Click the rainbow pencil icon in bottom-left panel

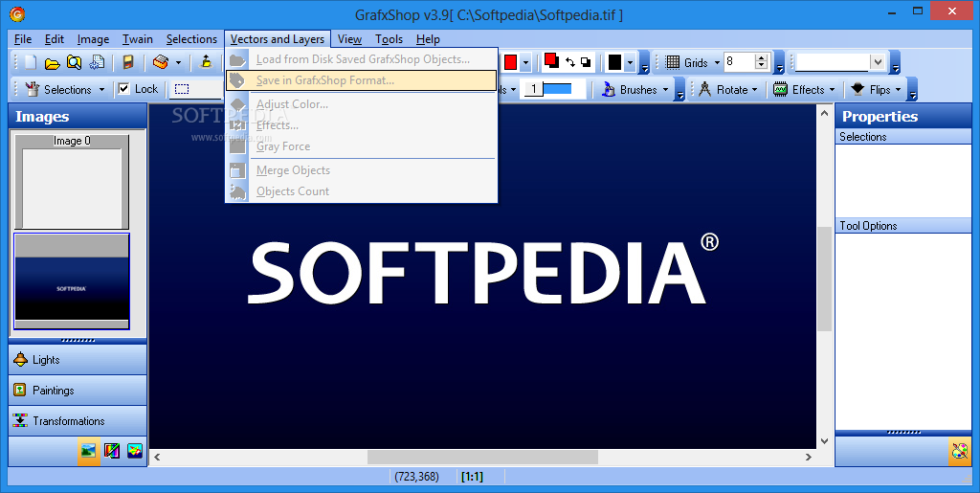click(112, 451)
